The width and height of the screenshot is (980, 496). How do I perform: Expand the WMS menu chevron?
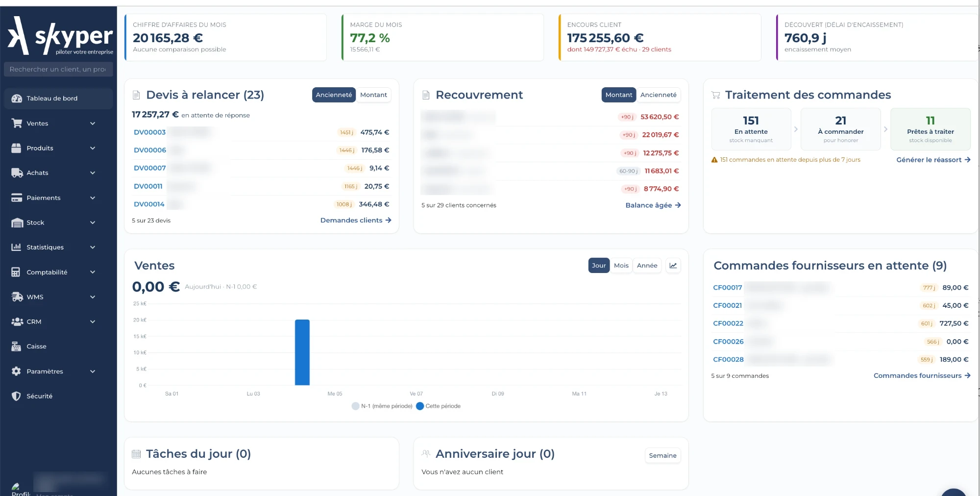(x=93, y=297)
